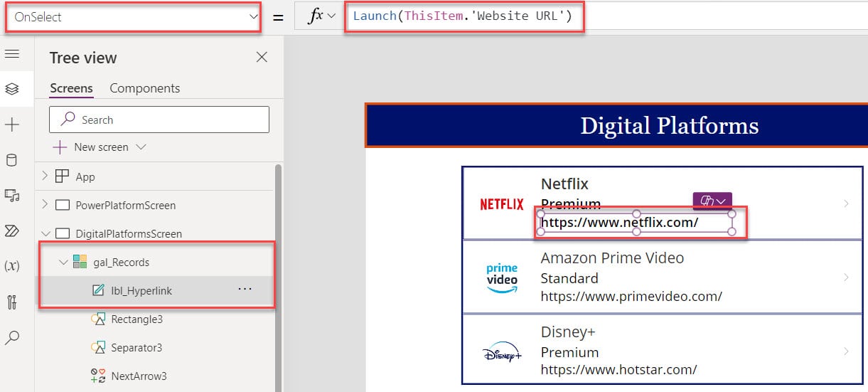
Task: Click the Tree view panel heading
Action: (x=83, y=58)
